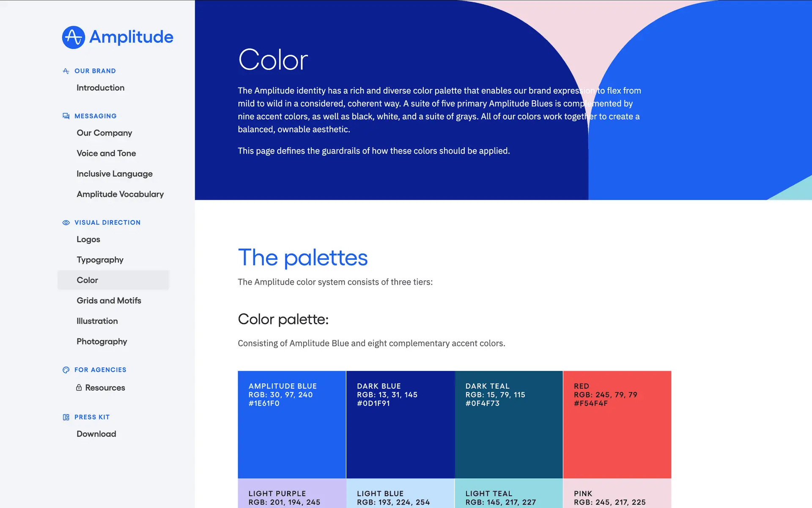812x508 pixels.
Task: Click the Red #F54F4F swatch
Action: [617, 425]
